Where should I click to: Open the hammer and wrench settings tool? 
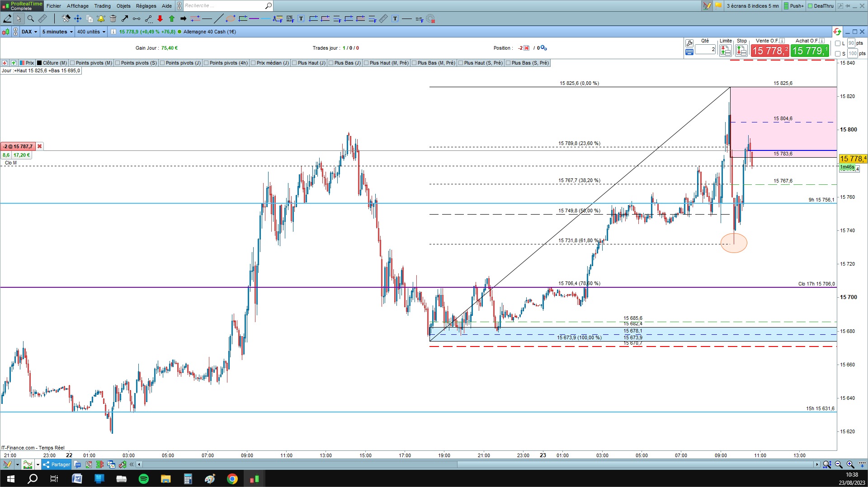click(x=66, y=19)
